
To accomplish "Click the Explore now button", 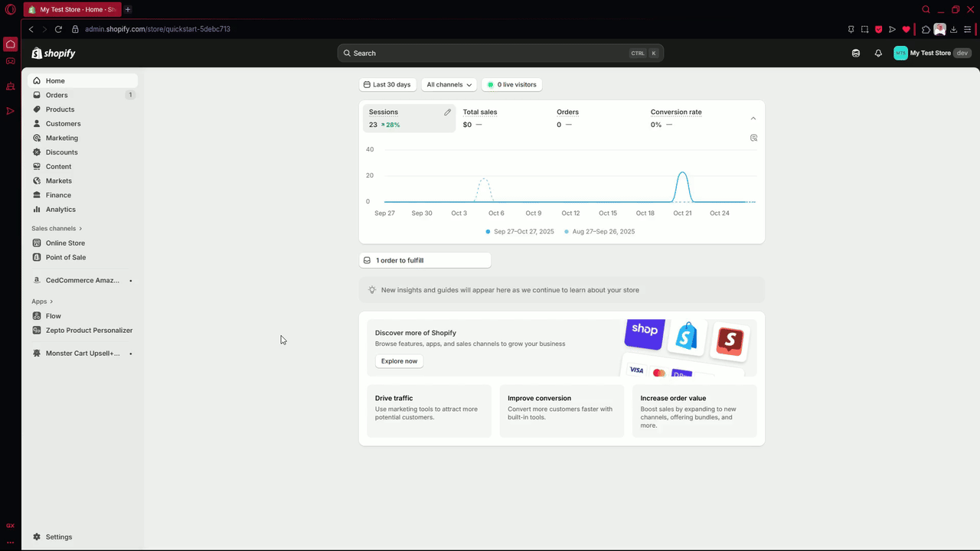I will point(400,361).
